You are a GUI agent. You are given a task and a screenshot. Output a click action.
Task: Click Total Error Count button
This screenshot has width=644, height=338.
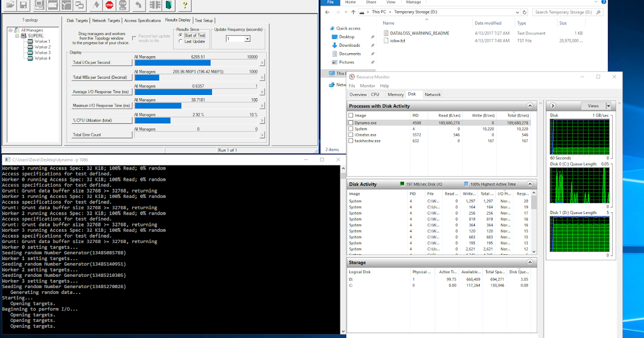[101, 135]
